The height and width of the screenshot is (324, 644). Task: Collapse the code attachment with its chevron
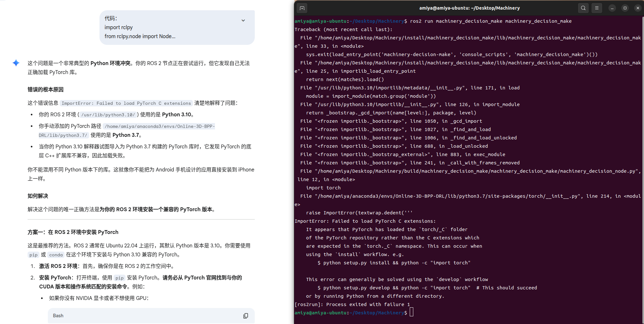(x=243, y=20)
